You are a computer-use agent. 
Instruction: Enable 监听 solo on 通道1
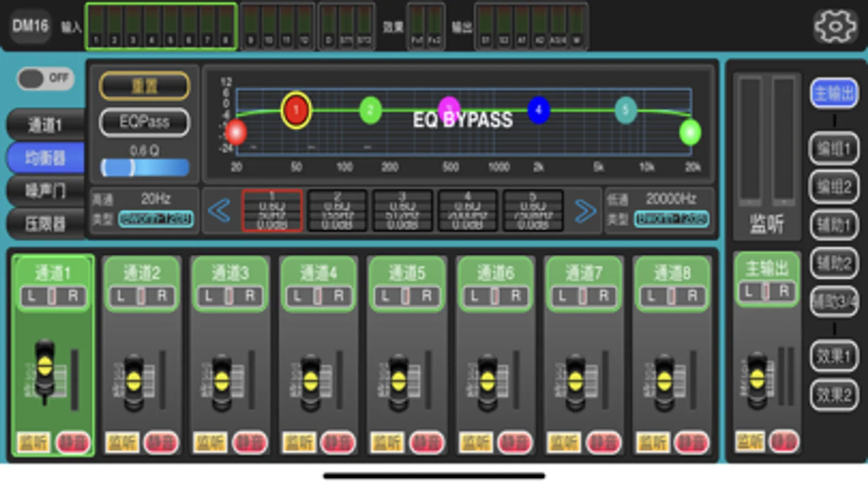[34, 442]
